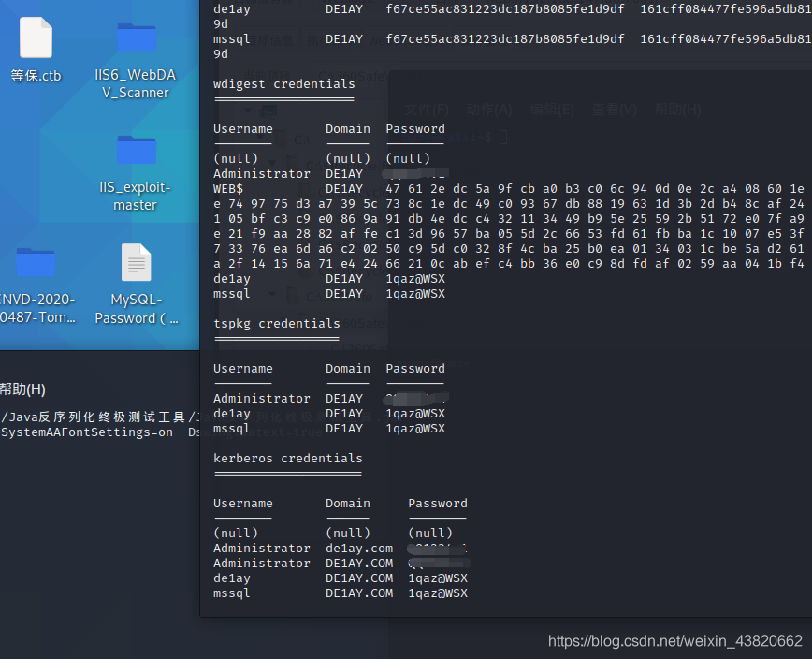Open the IIS6_WebDAV_Scanner folder

pyautogui.click(x=136, y=61)
